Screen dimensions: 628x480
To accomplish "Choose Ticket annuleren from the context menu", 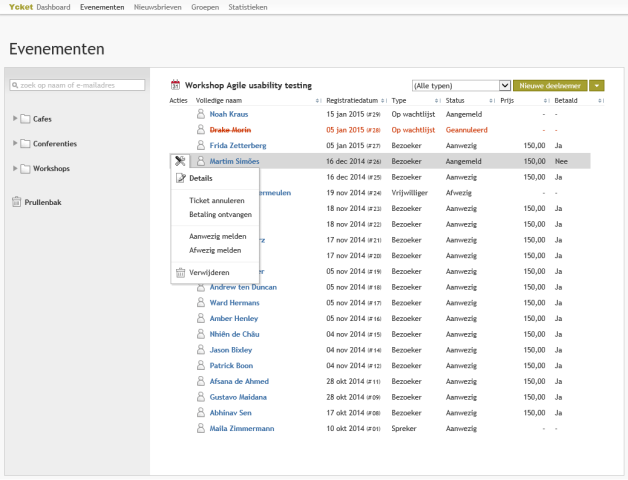I will click(x=216, y=200).
